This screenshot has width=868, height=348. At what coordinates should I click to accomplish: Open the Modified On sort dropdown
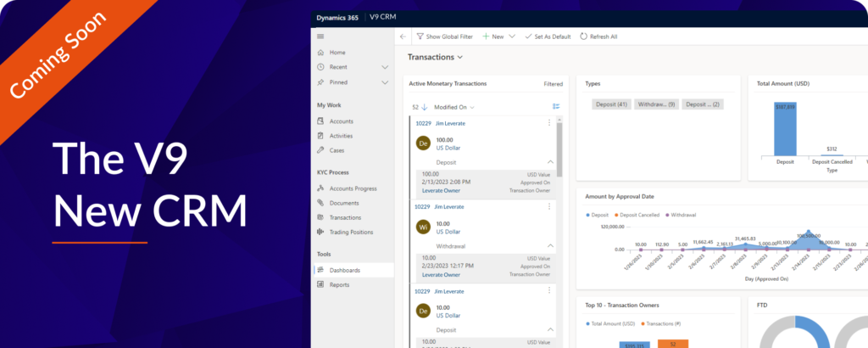click(454, 107)
